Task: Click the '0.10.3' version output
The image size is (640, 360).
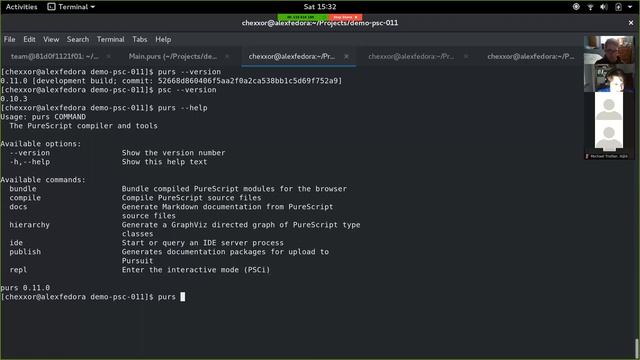Action: 14,99
